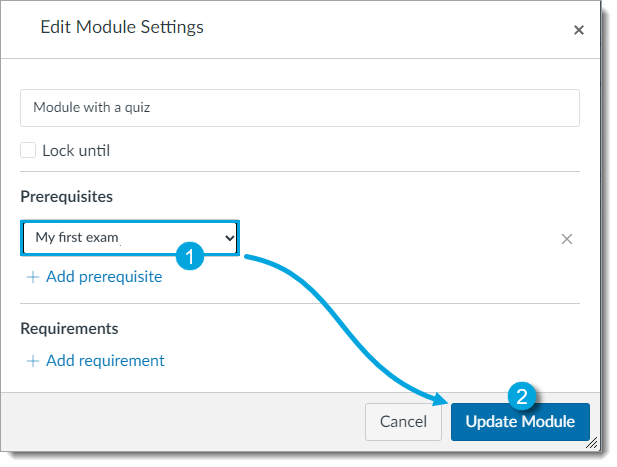
Task: Save changes with Update Module button
Action: click(520, 422)
